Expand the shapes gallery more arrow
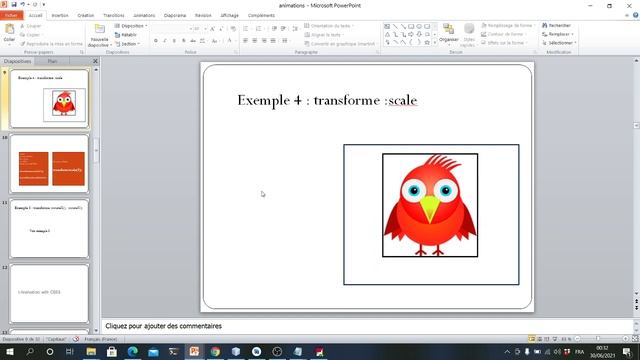 click(435, 42)
